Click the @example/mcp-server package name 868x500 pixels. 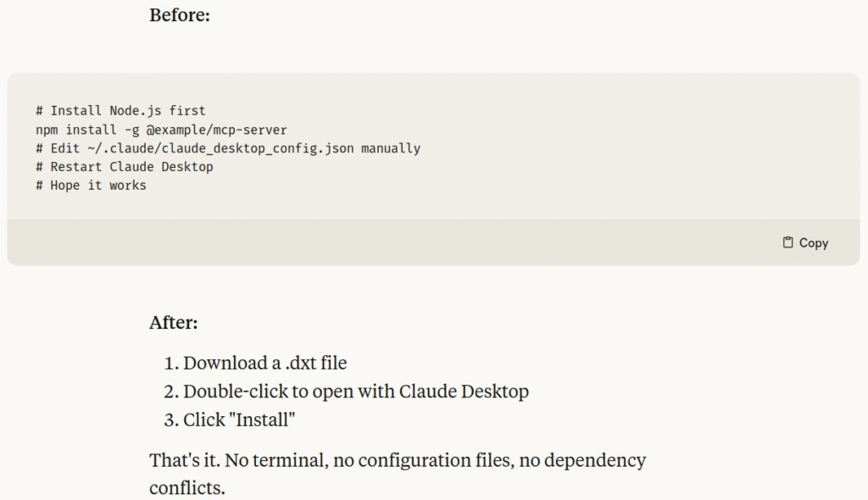point(216,130)
